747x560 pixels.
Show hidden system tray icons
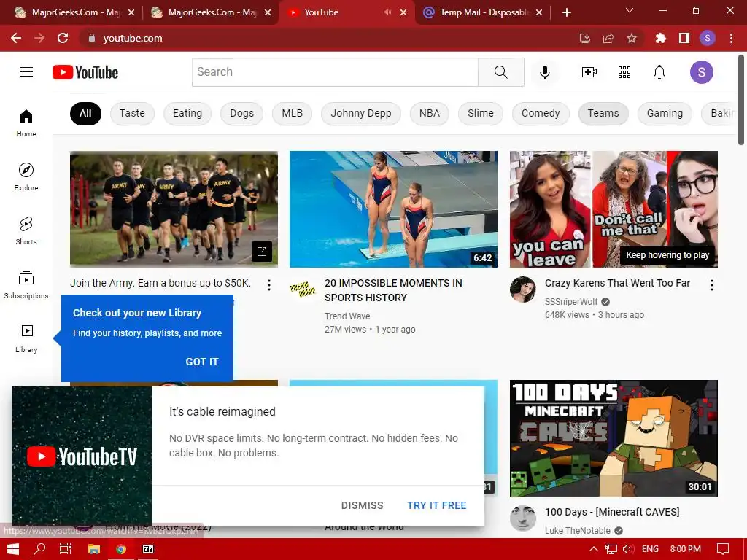[x=594, y=549]
